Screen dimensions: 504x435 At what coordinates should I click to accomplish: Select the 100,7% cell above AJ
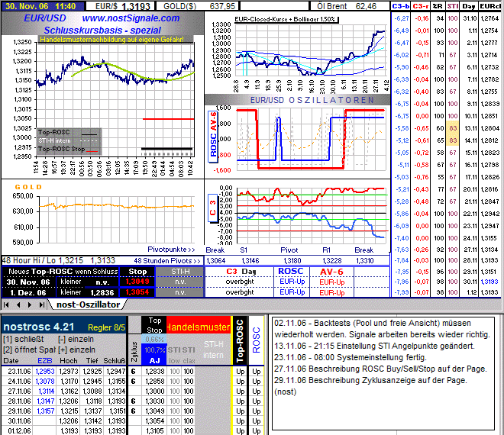154,350
